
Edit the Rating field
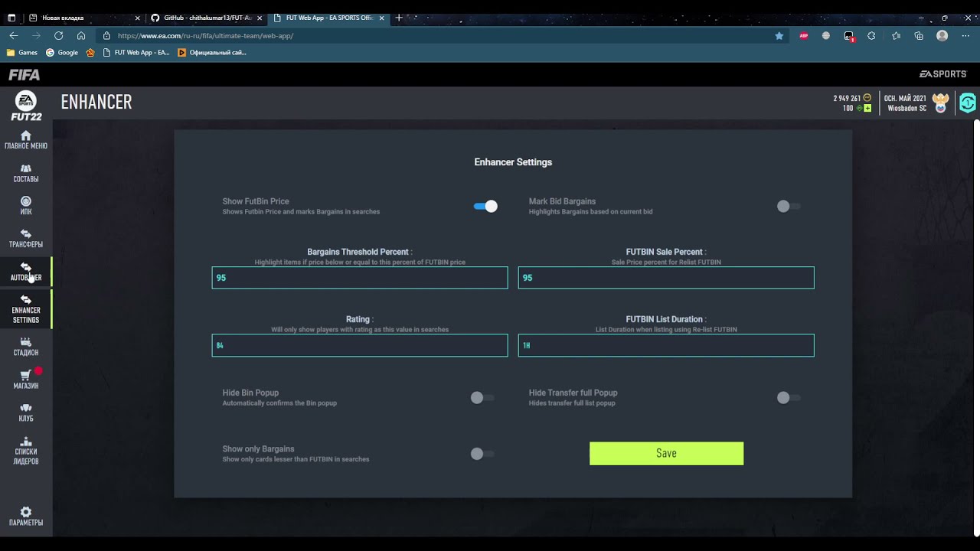[x=360, y=345]
